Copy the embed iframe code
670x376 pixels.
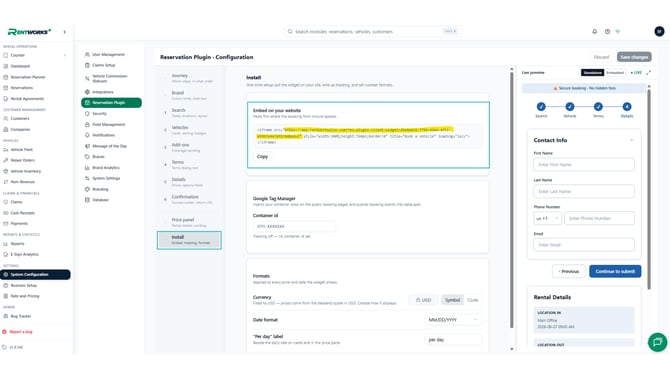click(262, 156)
